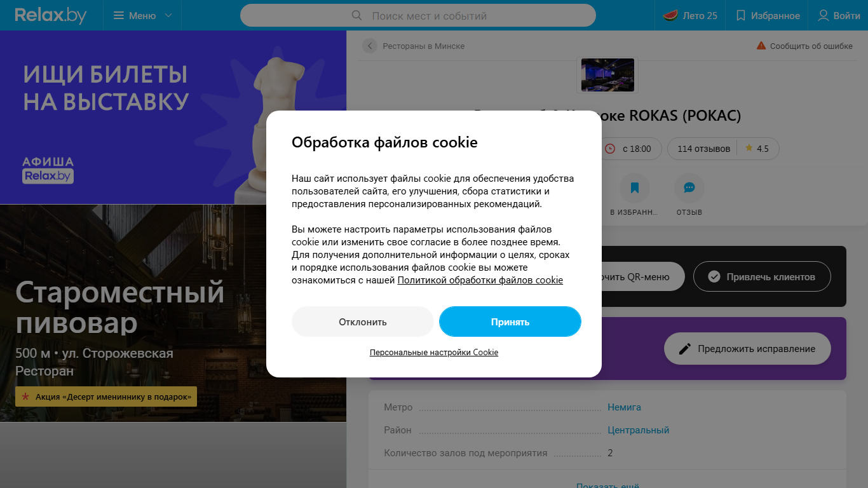Image resolution: width=868 pixels, height=488 pixels.
Task: Open the Relax.by logo homepage
Action: pos(50,15)
